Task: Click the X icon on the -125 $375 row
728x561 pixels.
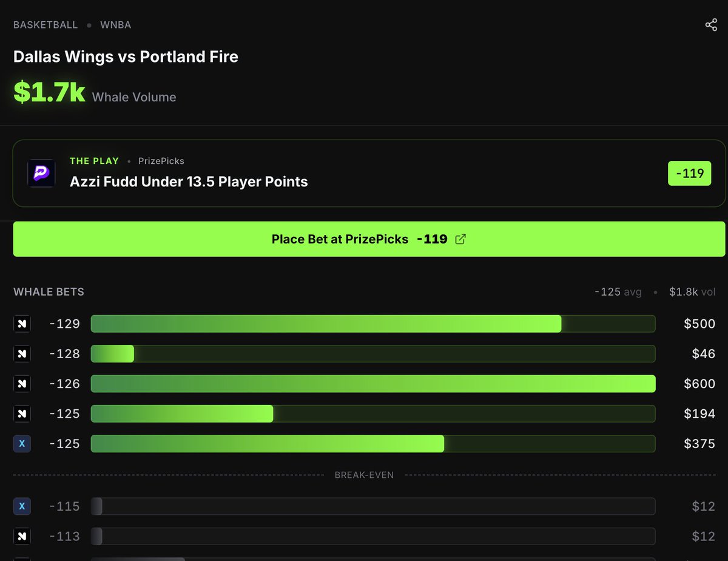Action: (22, 444)
